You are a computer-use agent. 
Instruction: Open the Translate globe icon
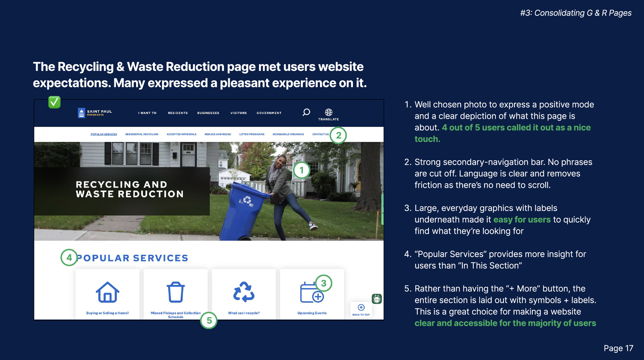coord(328,112)
